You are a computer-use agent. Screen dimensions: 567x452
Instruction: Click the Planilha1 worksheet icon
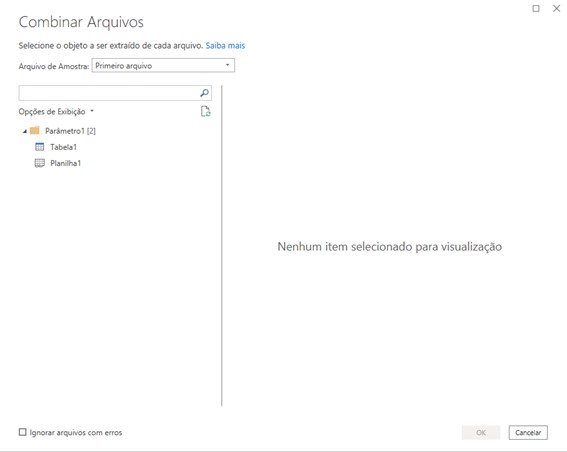[x=39, y=163]
